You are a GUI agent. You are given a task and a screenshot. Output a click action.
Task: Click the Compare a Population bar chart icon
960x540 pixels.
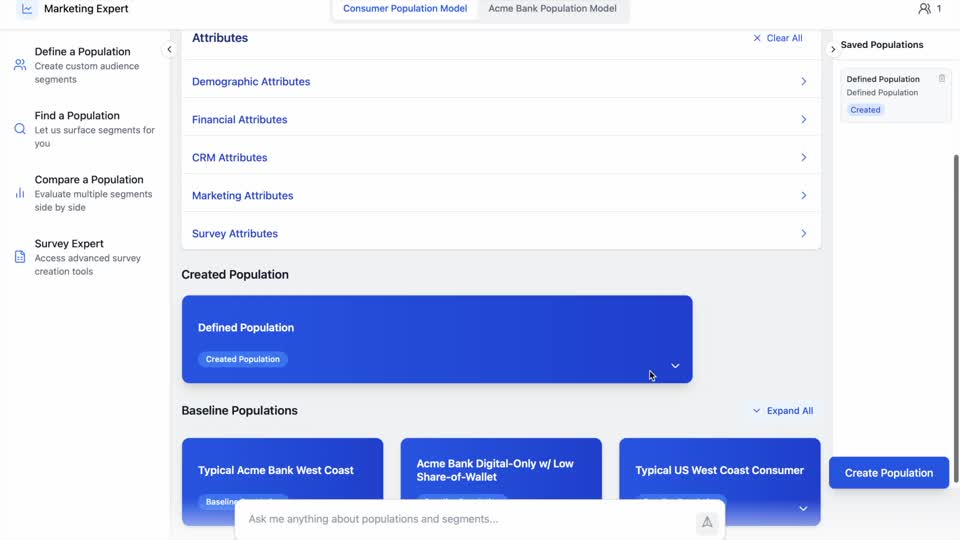tap(20, 193)
